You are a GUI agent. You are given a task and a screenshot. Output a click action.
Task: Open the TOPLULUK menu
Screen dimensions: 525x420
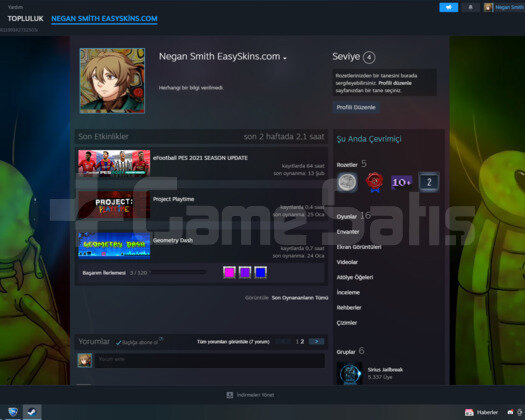click(25, 19)
